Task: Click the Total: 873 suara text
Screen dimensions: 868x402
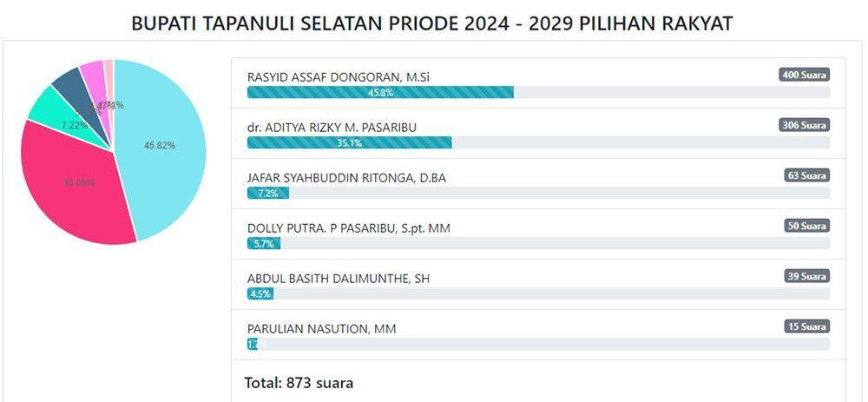Action: pyautogui.click(x=299, y=383)
